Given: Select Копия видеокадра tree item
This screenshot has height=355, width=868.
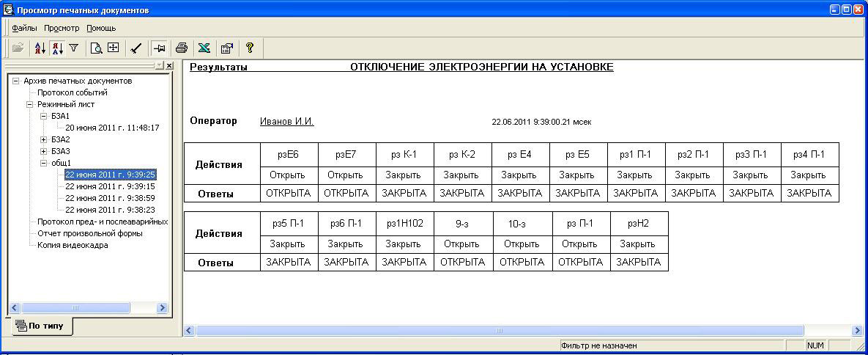Looking at the screenshot, I should pos(73,245).
